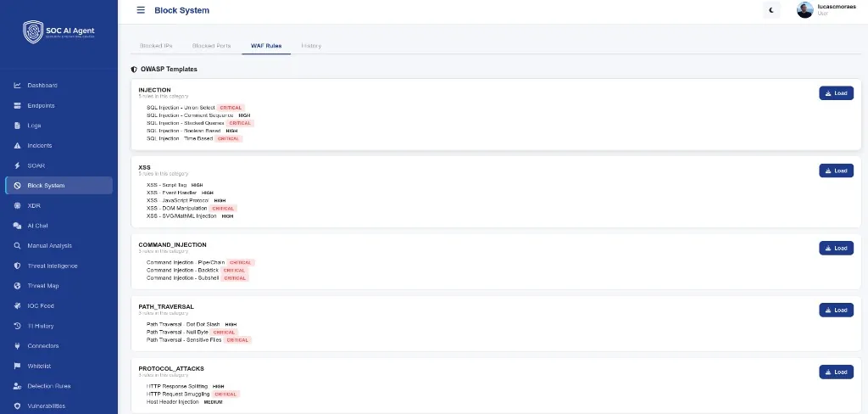Click XSS - Event Handler rule

point(171,193)
